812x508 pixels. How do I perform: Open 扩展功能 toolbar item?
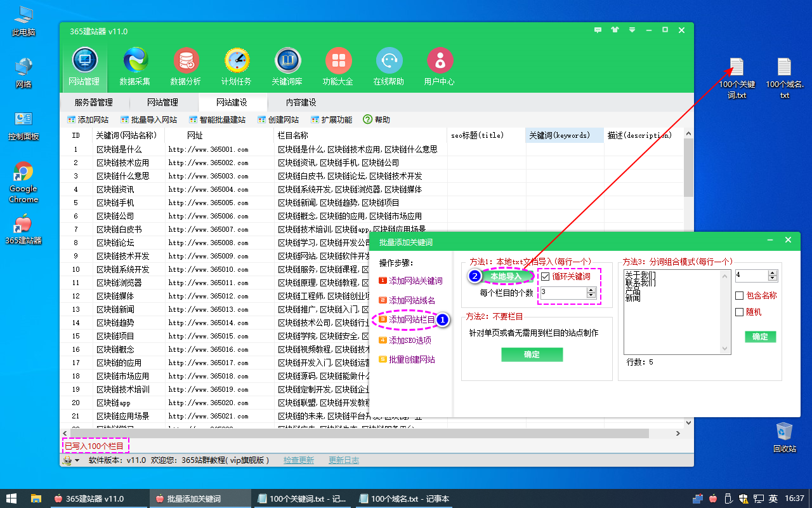[x=332, y=119]
